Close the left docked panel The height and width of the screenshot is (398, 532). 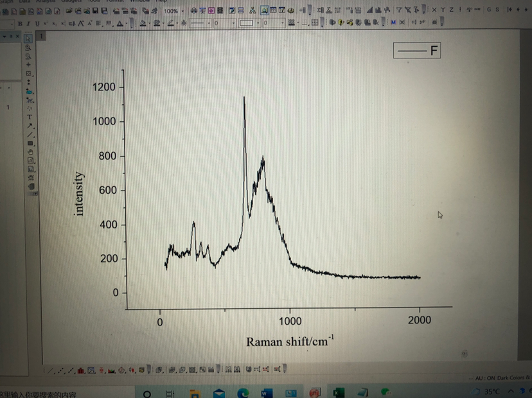pos(17,36)
